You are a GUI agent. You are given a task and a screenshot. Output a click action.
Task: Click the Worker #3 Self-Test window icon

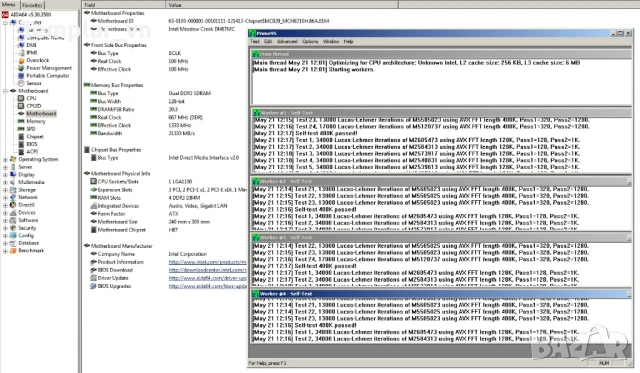click(256, 238)
